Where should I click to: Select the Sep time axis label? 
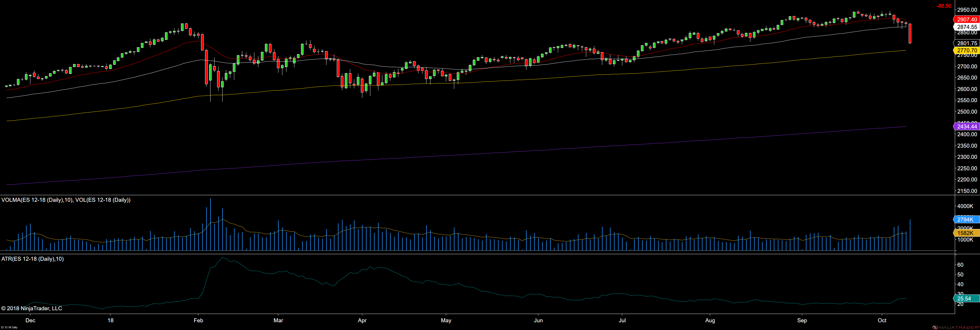click(802, 321)
